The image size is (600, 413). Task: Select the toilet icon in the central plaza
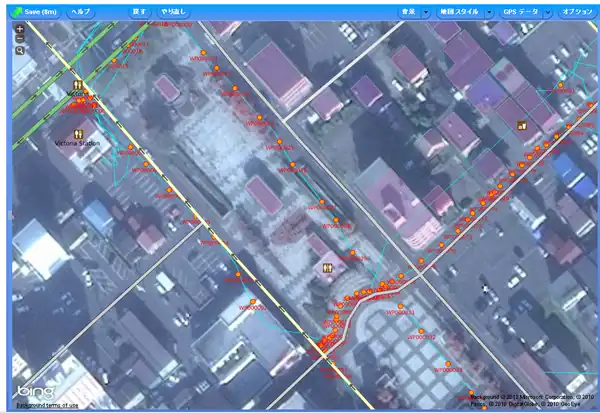point(328,268)
